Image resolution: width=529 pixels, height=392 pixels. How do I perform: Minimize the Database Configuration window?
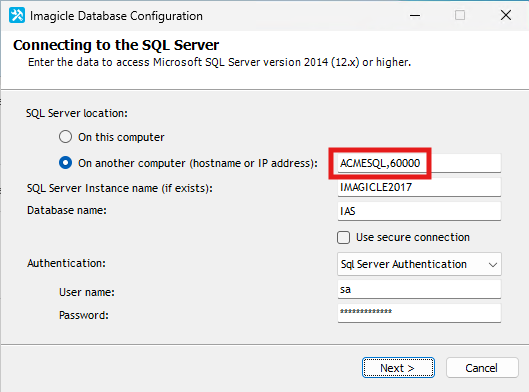pyautogui.click(x=415, y=15)
